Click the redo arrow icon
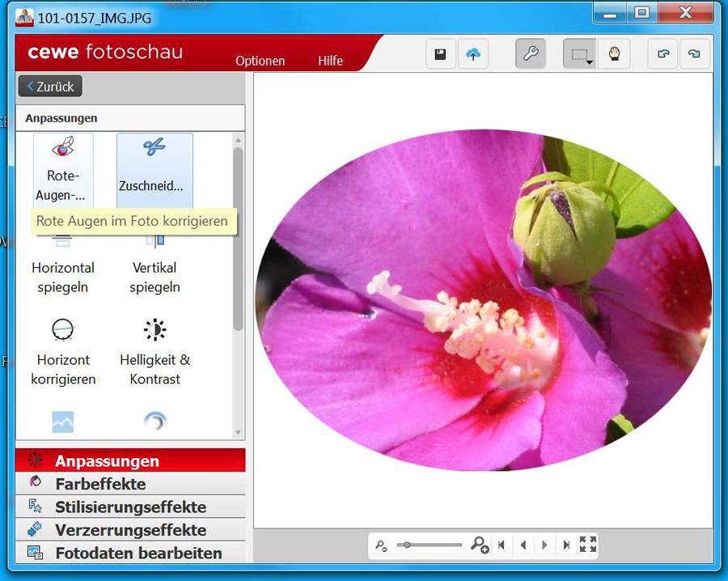This screenshot has width=728, height=581. pos(695,54)
